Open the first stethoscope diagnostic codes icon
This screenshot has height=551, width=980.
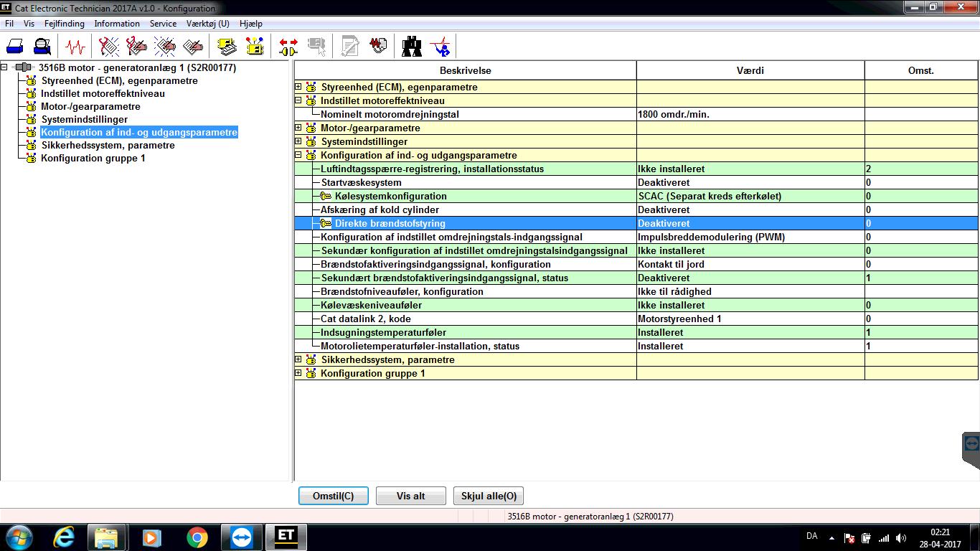coord(109,47)
